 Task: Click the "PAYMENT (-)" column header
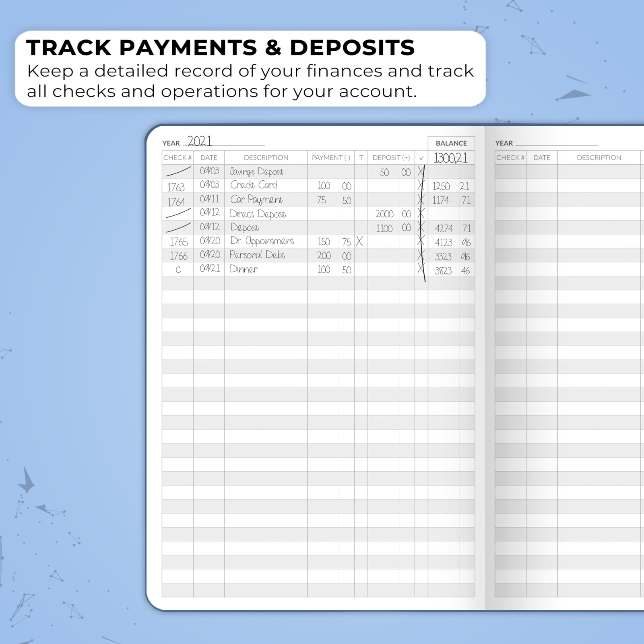pyautogui.click(x=331, y=158)
